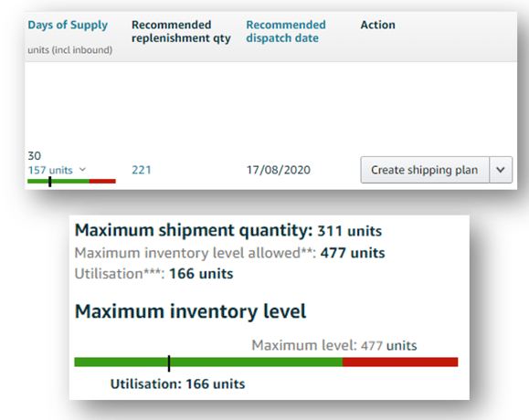Viewport: 529px width, 420px height.
Task: Open the dropdown arrow beside Create shipping plan
Action: (x=501, y=170)
